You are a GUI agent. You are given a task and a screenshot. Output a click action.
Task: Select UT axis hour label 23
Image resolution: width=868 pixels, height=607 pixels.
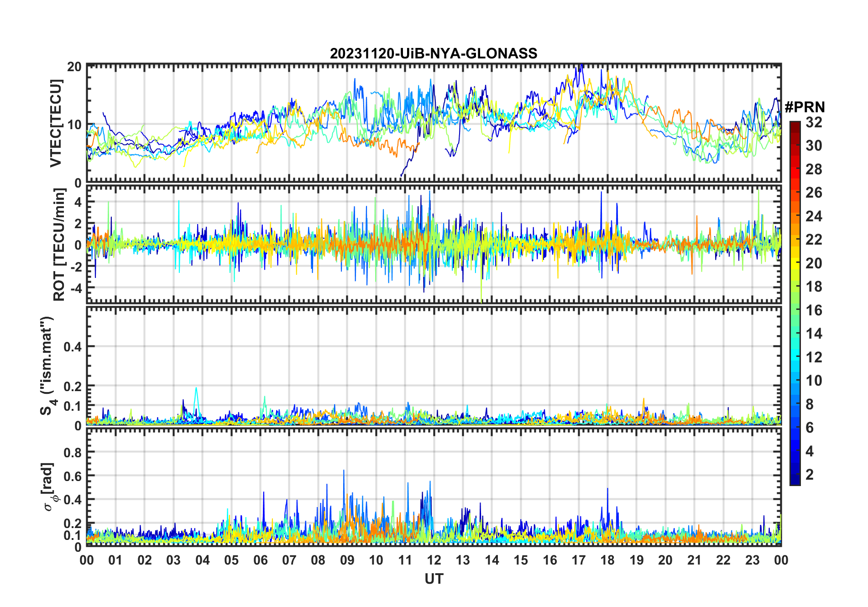pyautogui.click(x=753, y=560)
